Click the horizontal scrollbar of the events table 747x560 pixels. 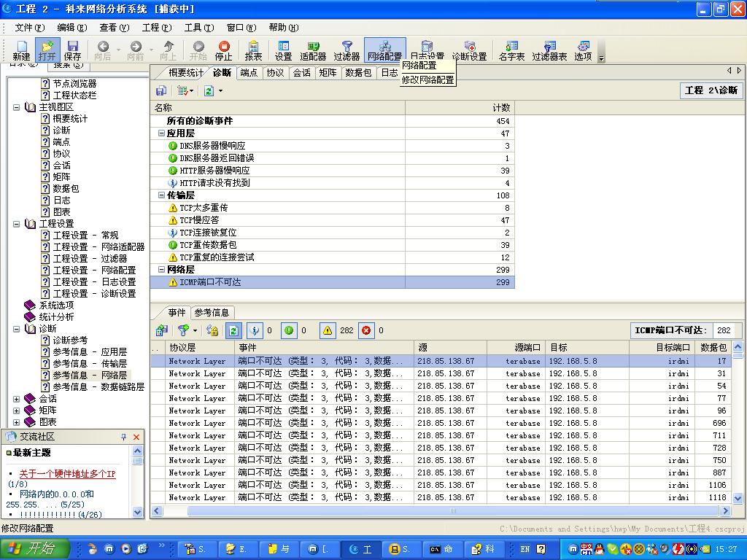pyautogui.click(x=438, y=511)
